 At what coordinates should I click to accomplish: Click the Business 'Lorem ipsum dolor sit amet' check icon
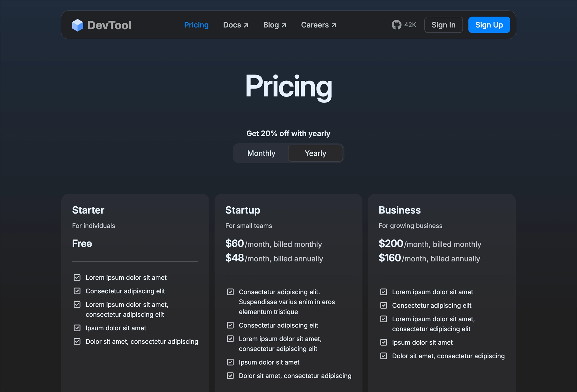tap(383, 292)
